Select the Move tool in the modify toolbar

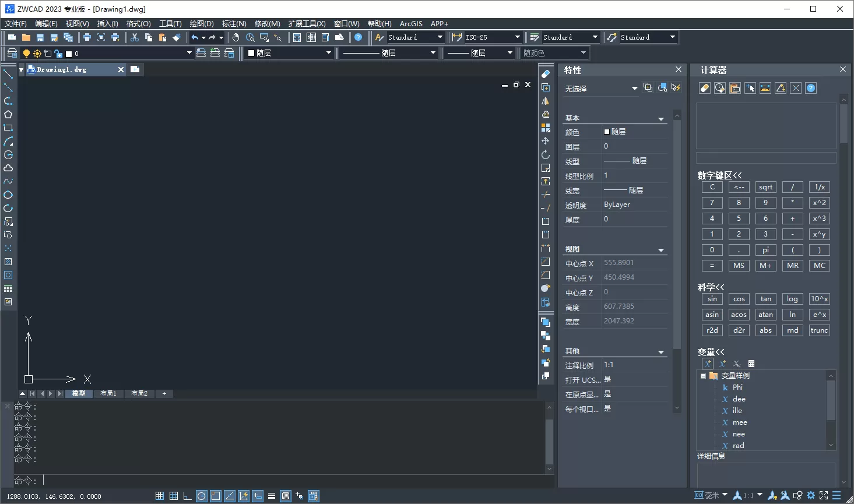(546, 140)
